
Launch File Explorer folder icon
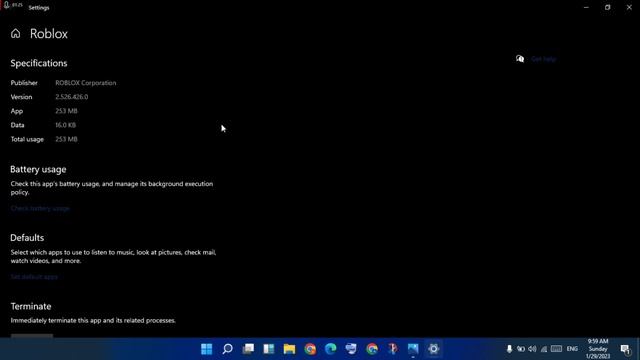coord(289,349)
